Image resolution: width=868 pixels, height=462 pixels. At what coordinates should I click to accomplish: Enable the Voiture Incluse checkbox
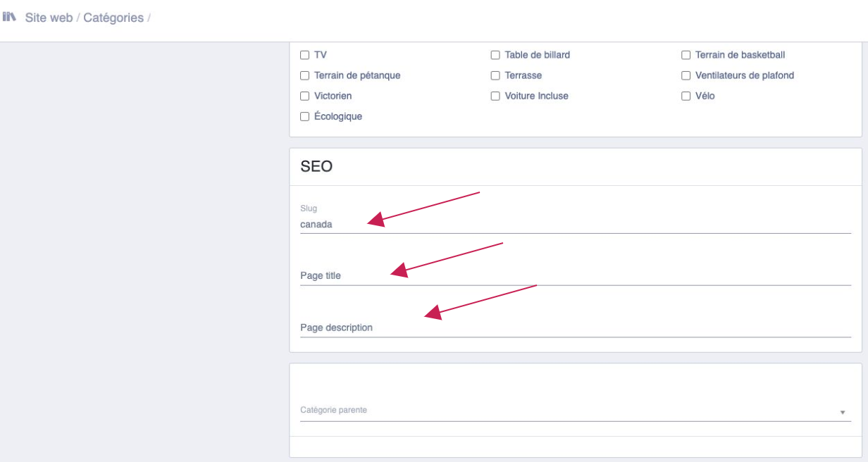coord(495,96)
